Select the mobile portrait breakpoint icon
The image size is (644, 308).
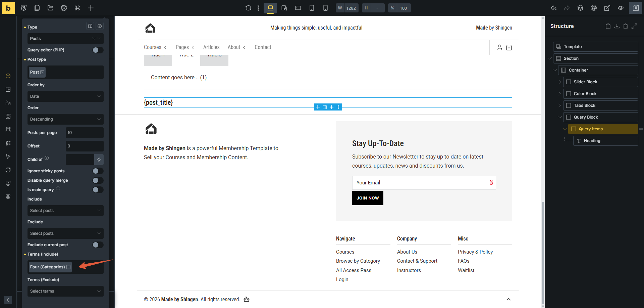pyautogui.click(x=325, y=8)
